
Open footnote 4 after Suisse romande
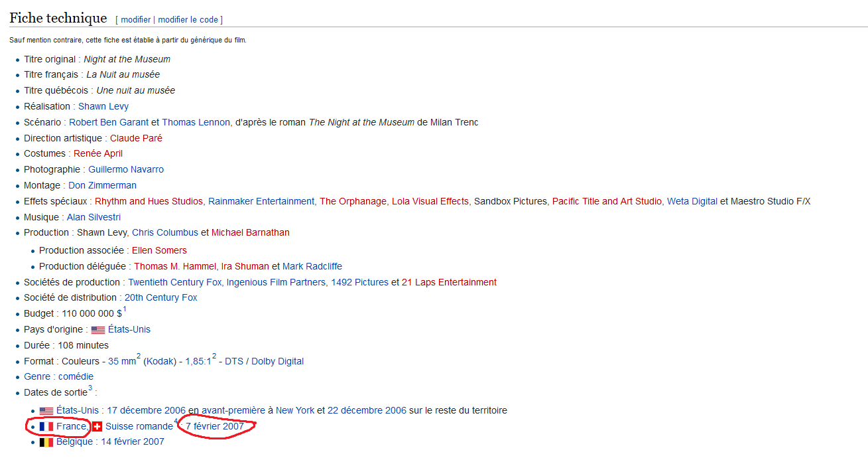[176, 422]
